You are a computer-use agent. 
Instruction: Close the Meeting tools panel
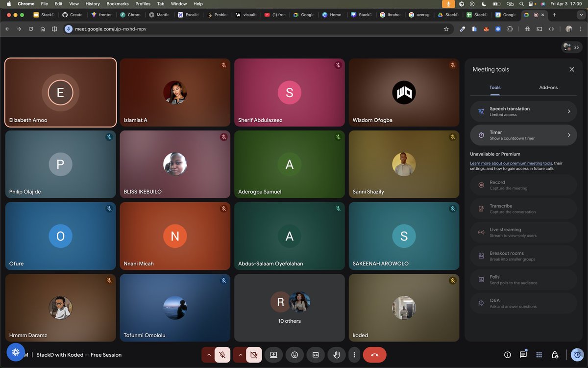571,70
